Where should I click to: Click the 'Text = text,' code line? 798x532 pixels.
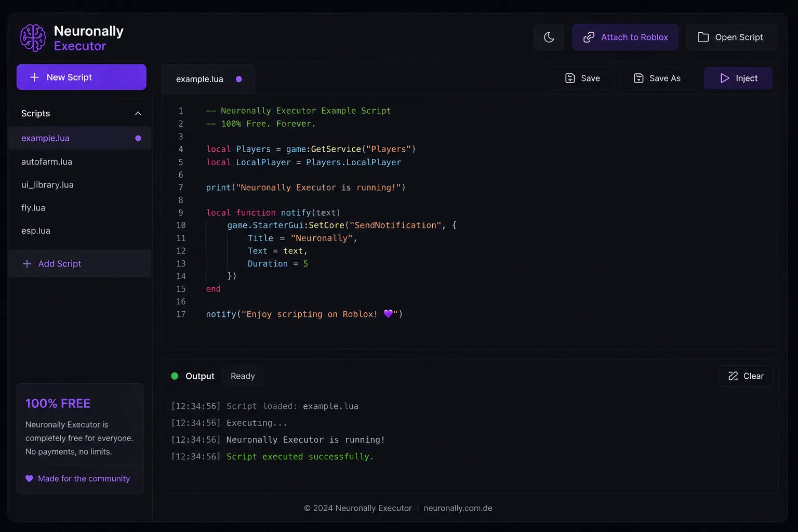(x=277, y=250)
